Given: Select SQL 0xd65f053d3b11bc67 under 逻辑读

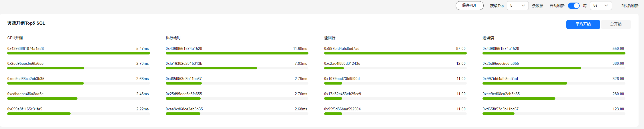Looking at the screenshot, I should pos(501,109).
